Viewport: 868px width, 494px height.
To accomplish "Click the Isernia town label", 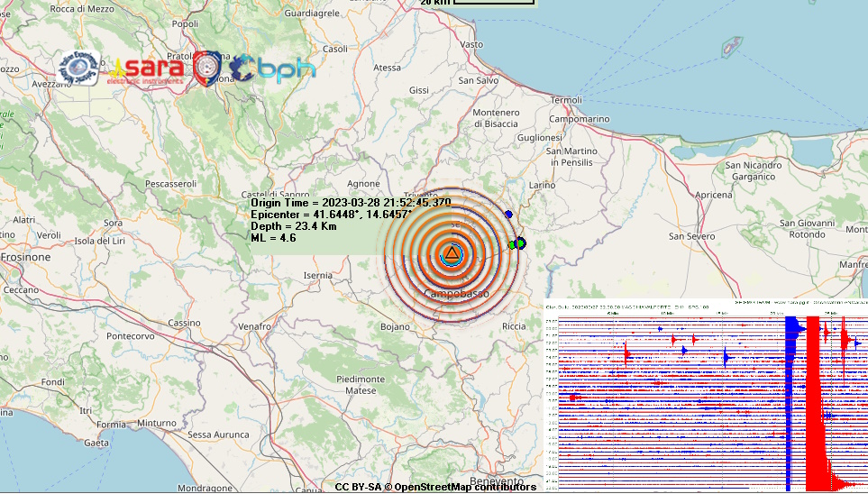I will coord(317,275).
